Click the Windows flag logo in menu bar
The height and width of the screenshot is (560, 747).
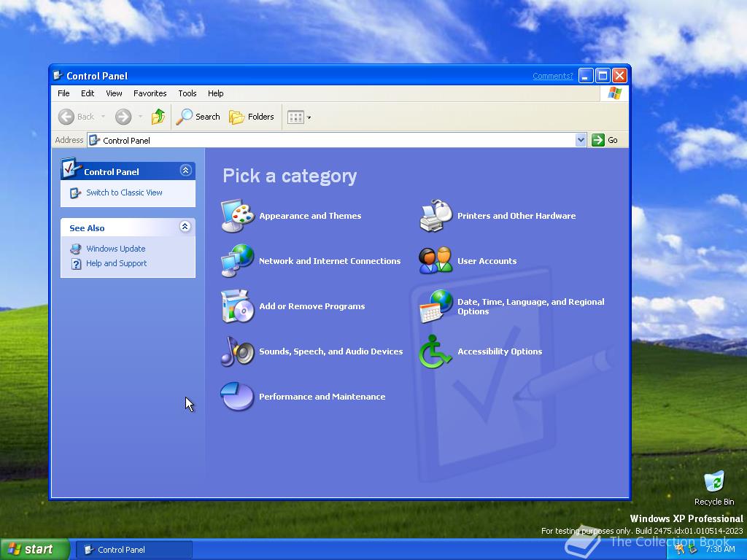[x=614, y=93]
